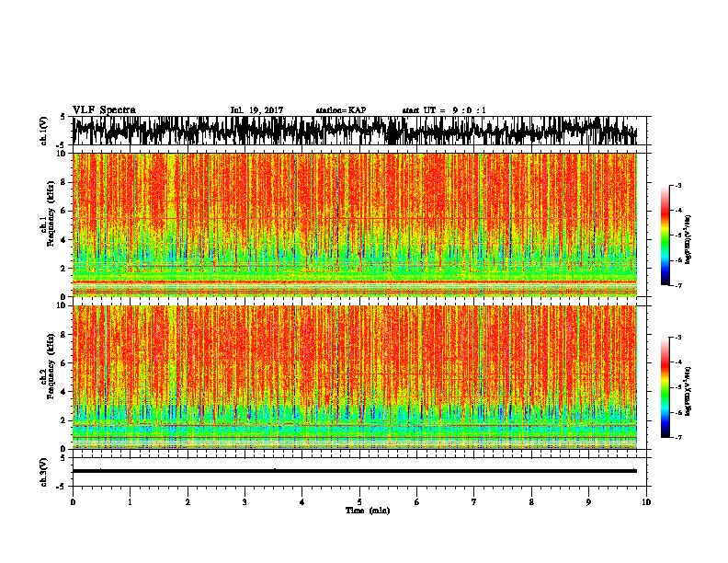Viewport: 728px width, 563px height.
Task: Click the "station=KAP" header label
Action: [341, 110]
